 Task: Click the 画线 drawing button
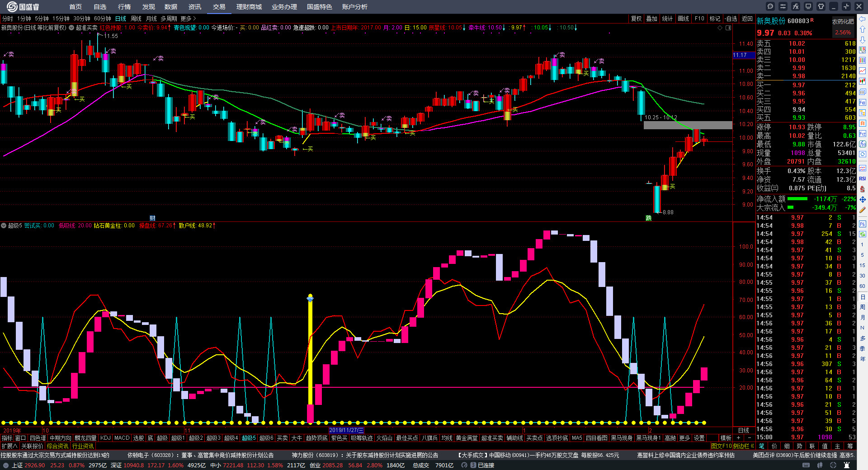coord(683,19)
